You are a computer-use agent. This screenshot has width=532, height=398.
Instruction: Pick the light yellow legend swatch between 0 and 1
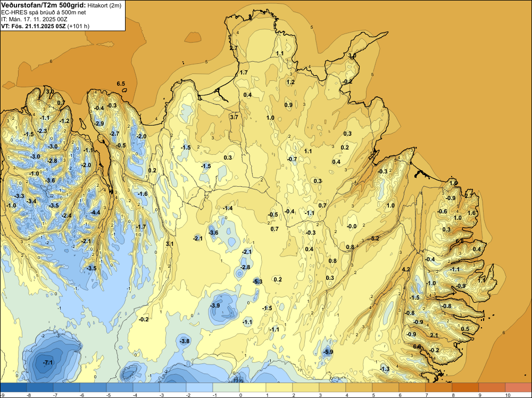coord(252,387)
